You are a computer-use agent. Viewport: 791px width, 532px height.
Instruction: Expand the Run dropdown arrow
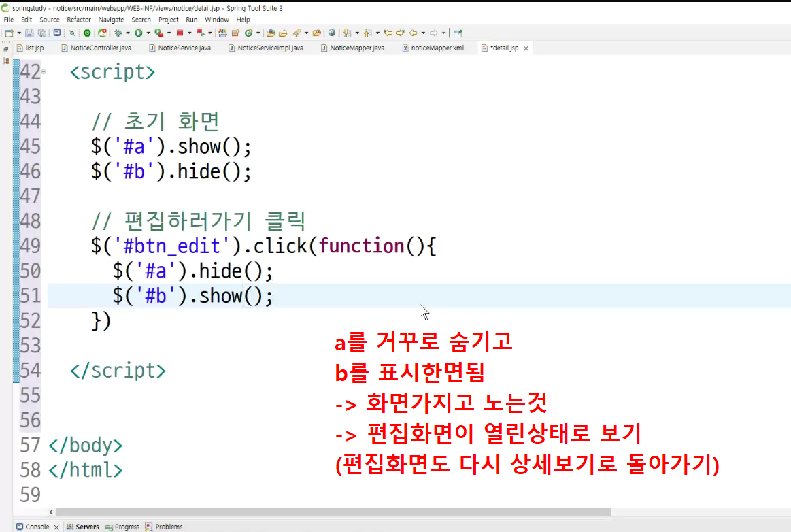coord(148,33)
